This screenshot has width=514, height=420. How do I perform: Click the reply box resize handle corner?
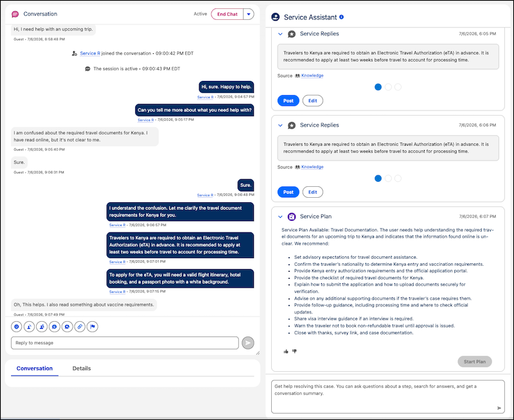258,353
